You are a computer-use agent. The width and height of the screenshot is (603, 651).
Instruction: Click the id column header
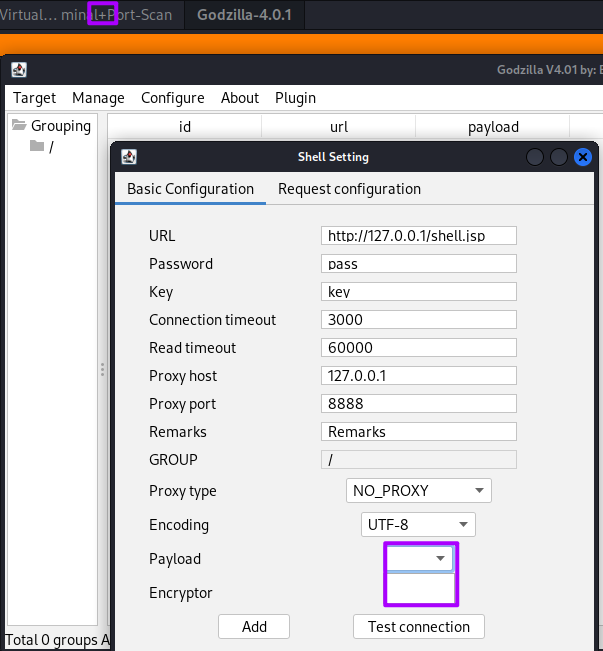click(x=184, y=127)
